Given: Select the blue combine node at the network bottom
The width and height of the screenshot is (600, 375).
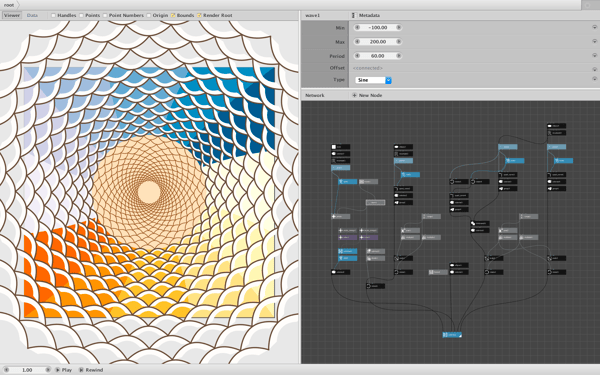Looking at the screenshot, I should 452,335.
